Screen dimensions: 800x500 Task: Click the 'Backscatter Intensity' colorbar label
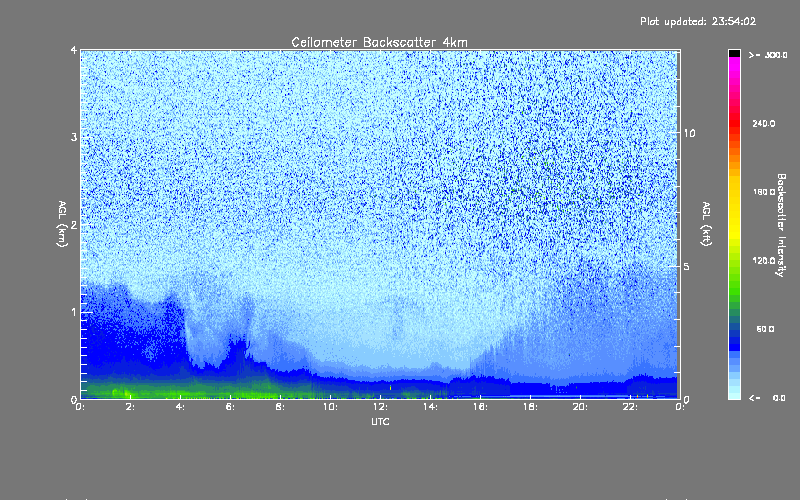tap(781, 225)
